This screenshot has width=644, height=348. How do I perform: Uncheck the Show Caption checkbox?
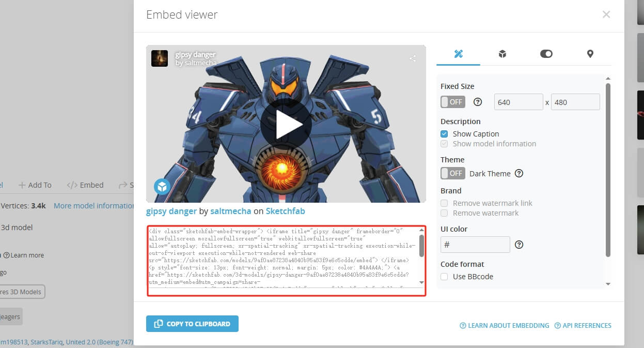point(444,134)
